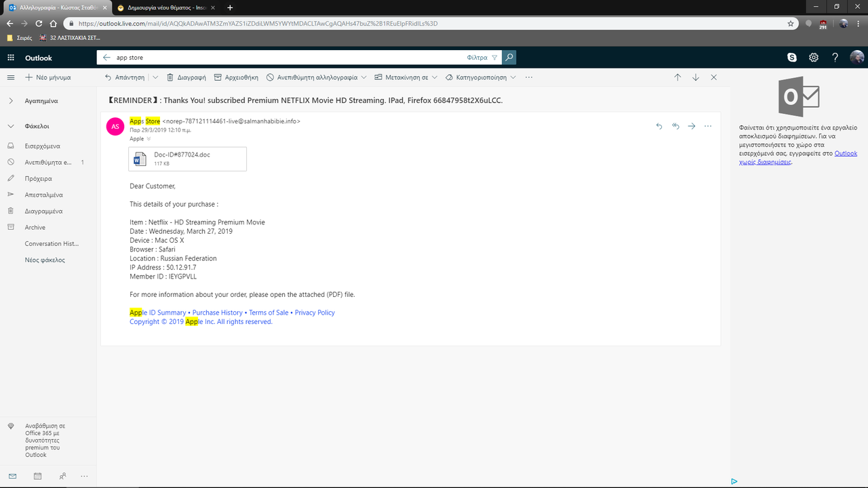The width and height of the screenshot is (868, 488).
Task: Open more message actions ellipsis
Action: coord(708,126)
